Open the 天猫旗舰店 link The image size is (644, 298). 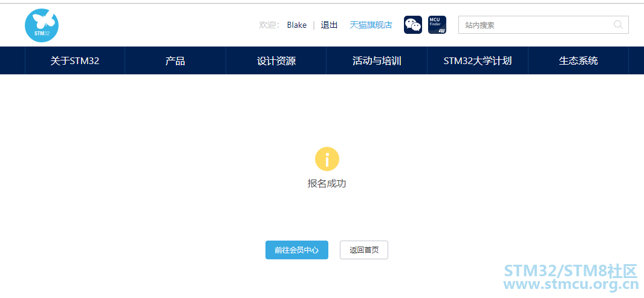click(x=371, y=25)
